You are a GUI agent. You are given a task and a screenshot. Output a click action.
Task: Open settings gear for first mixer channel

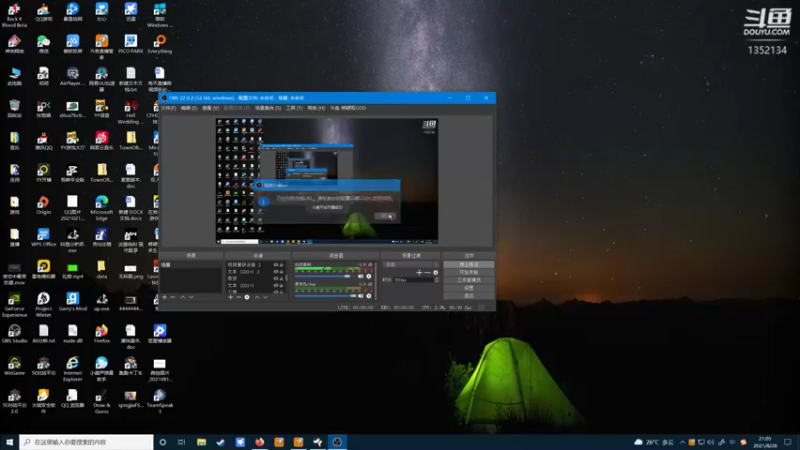[x=369, y=277]
